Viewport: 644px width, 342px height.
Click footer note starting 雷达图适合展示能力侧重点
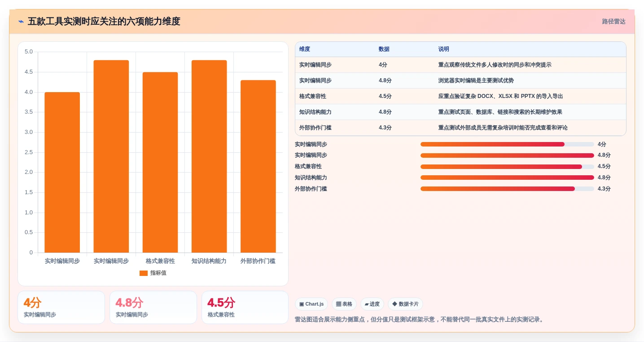click(420, 320)
